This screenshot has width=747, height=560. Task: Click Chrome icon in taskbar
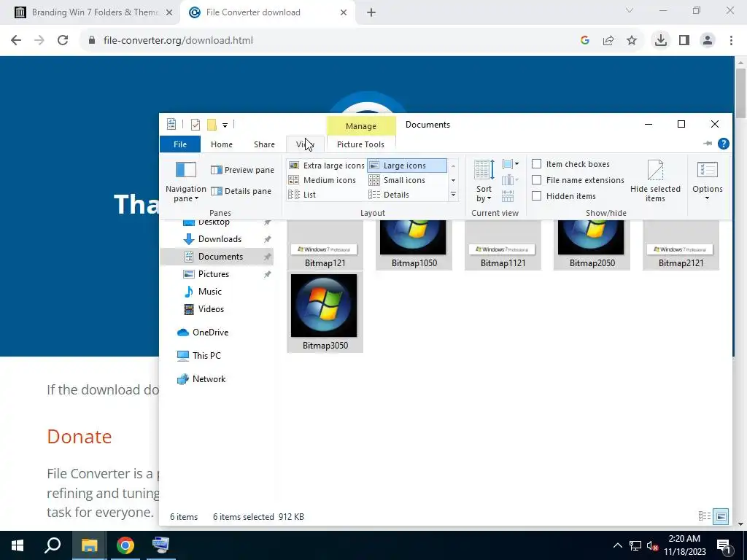click(x=125, y=545)
